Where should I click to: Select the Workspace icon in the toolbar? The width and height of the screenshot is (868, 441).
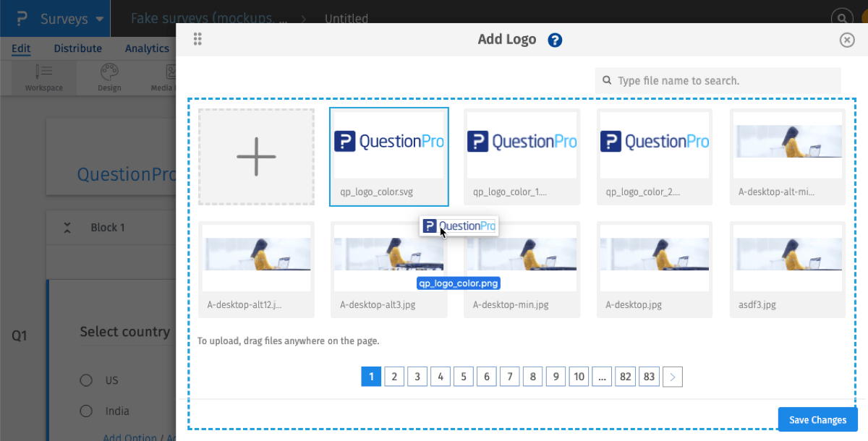coord(43,72)
